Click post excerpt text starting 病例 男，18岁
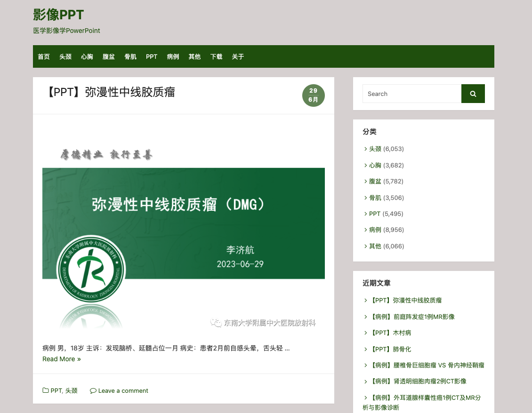Image resolution: width=532 pixels, height=413 pixels. (x=166, y=348)
